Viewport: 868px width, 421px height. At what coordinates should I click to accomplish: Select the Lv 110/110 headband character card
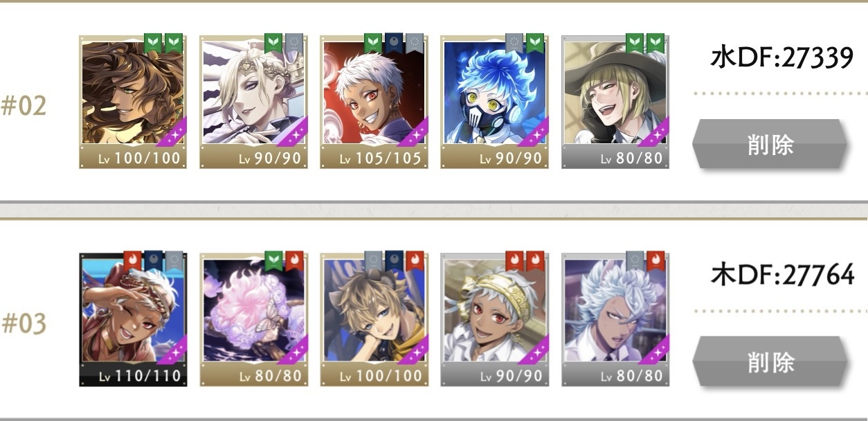click(x=133, y=319)
